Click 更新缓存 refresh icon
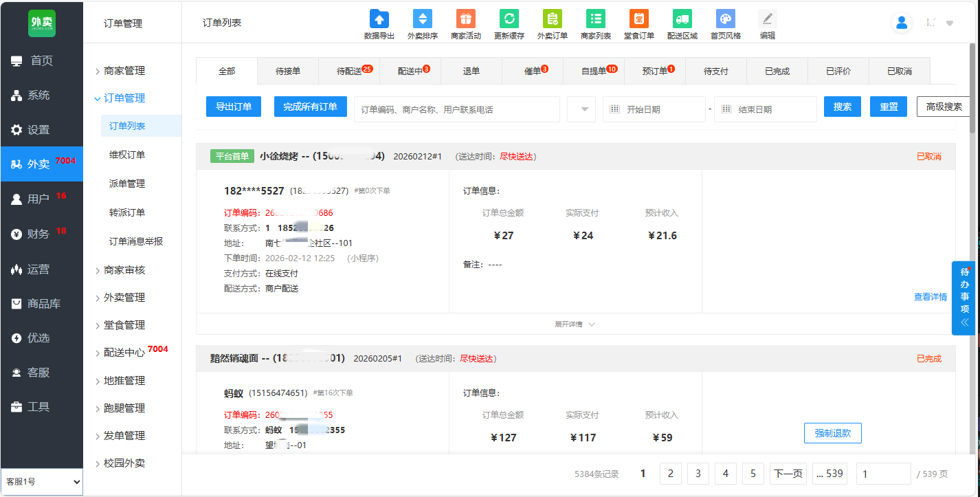 point(509,19)
